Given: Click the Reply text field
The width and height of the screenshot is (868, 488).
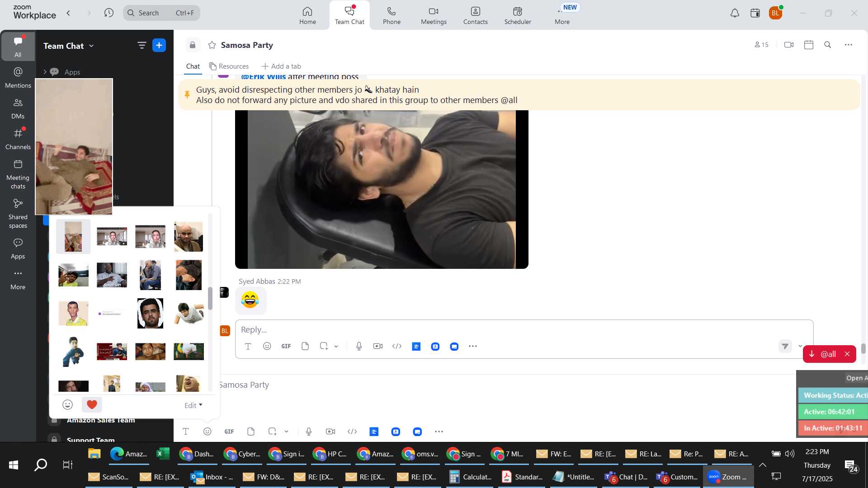Looking at the screenshot, I should tap(524, 329).
